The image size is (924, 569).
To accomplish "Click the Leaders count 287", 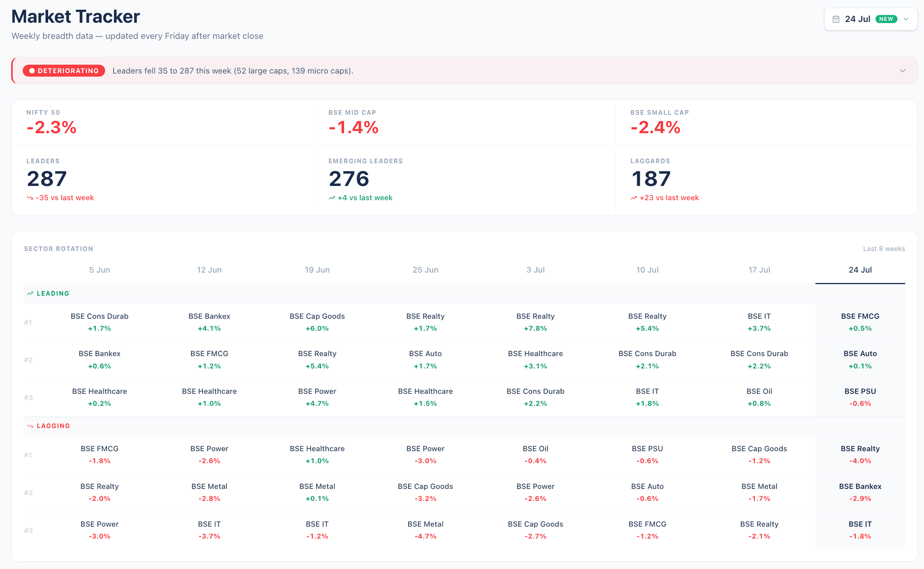I will pos(47,179).
